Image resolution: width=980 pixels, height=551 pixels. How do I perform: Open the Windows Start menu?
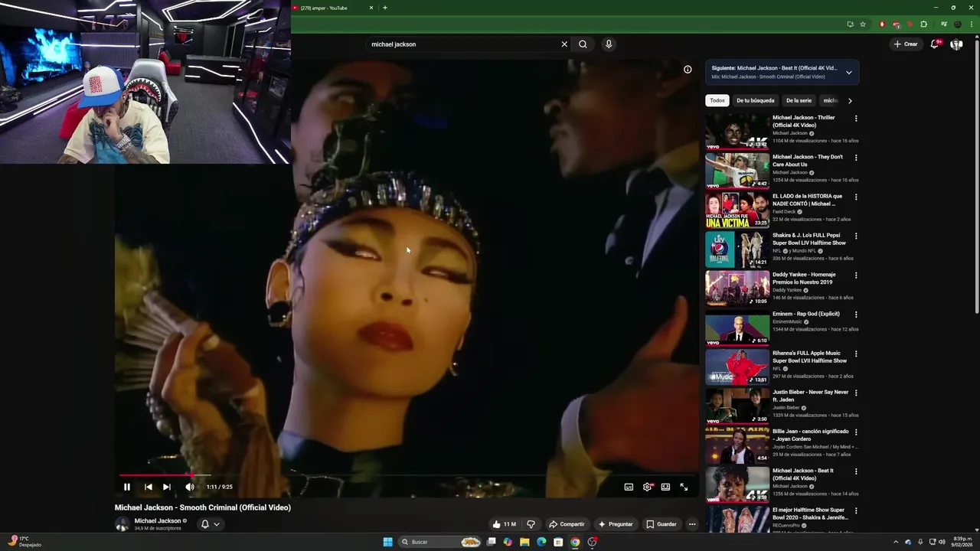[x=387, y=542]
